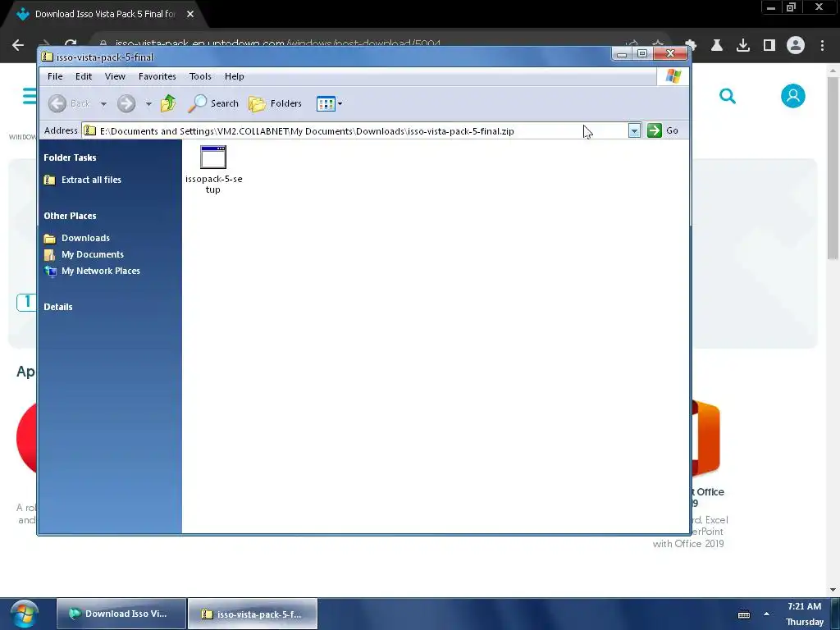Screen dimensions: 840x630
Task: Open the Edit menu
Action: coord(84,76)
